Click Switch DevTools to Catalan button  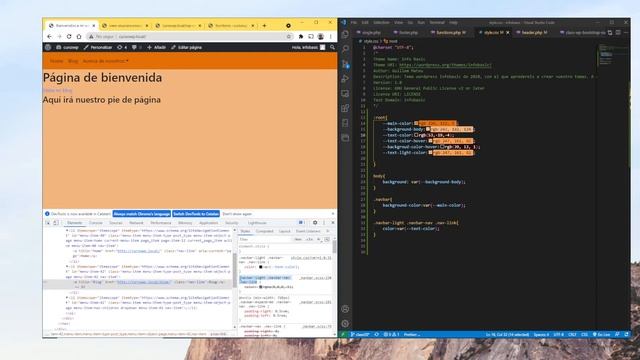click(196, 214)
